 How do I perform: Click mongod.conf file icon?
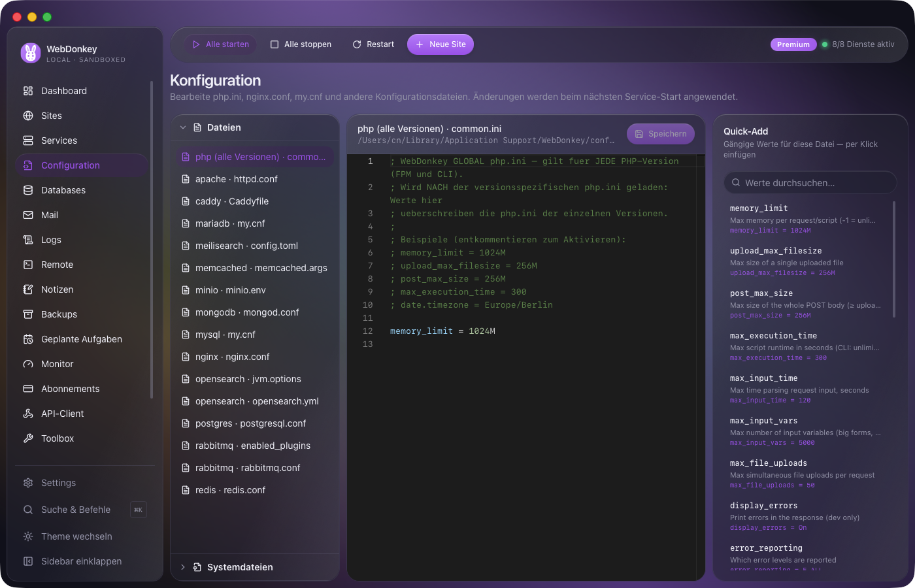coord(186,312)
